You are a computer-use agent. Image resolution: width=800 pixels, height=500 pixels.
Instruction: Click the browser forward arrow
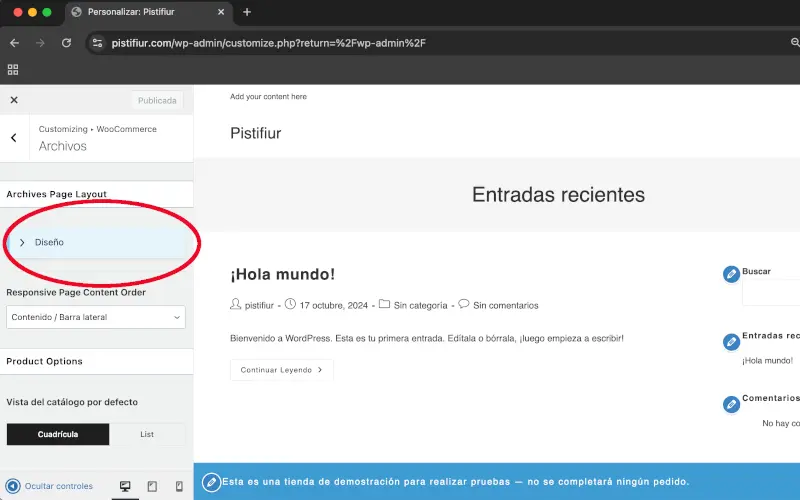pos(40,43)
